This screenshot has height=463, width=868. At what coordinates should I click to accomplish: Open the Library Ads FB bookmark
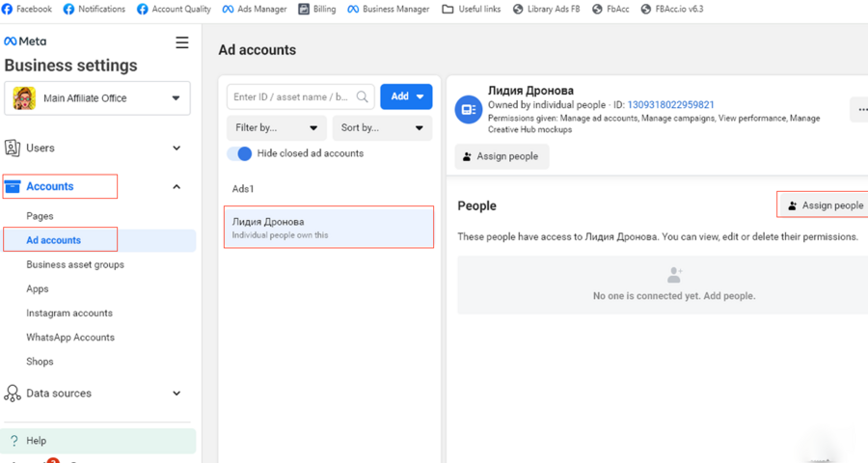pos(547,9)
